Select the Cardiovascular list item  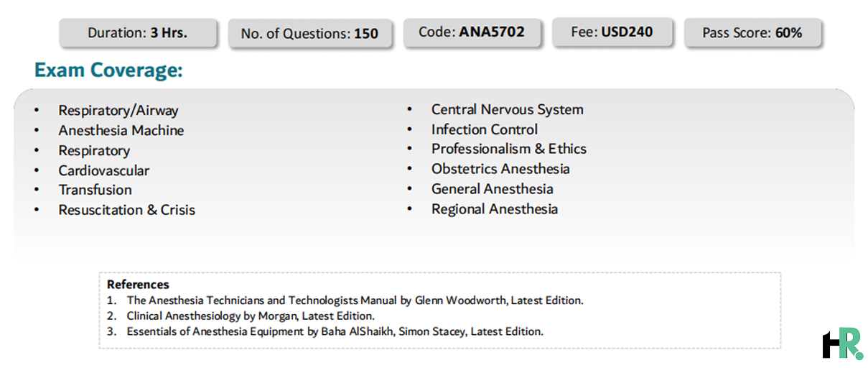(104, 171)
